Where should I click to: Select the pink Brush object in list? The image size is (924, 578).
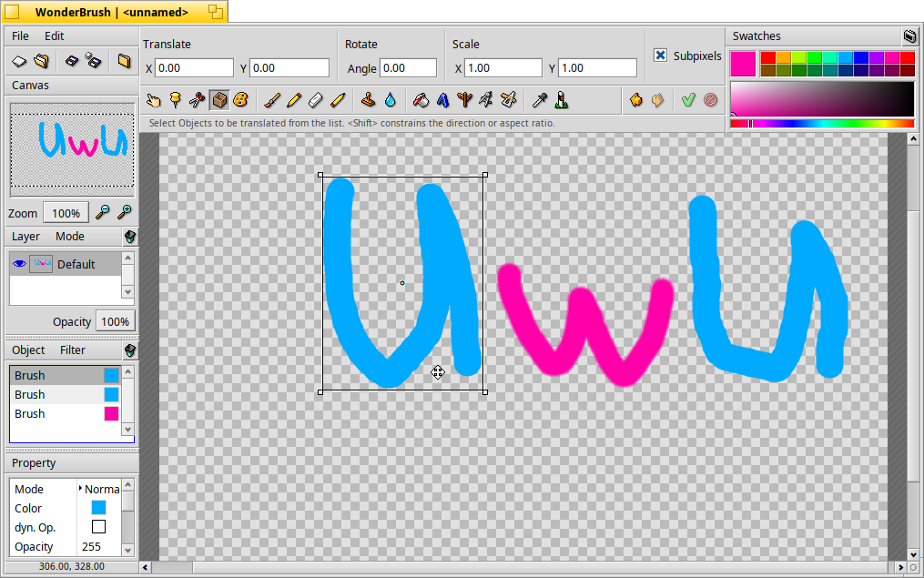tap(66, 413)
